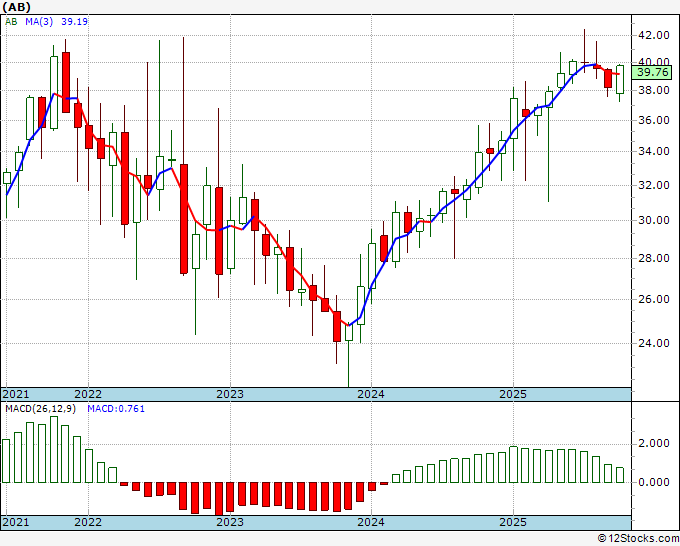This screenshot has width=680, height=546.
Task: Click the 24.00 price axis label
Action: (x=653, y=343)
